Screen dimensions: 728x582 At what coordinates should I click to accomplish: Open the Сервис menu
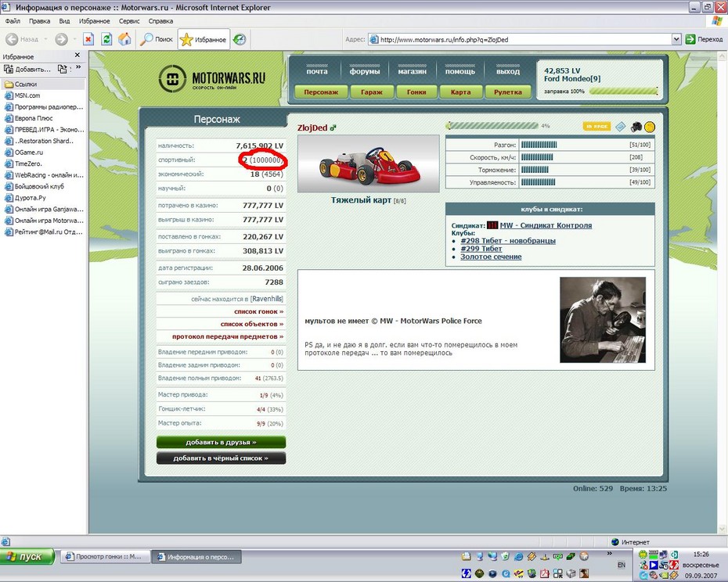[x=129, y=21]
